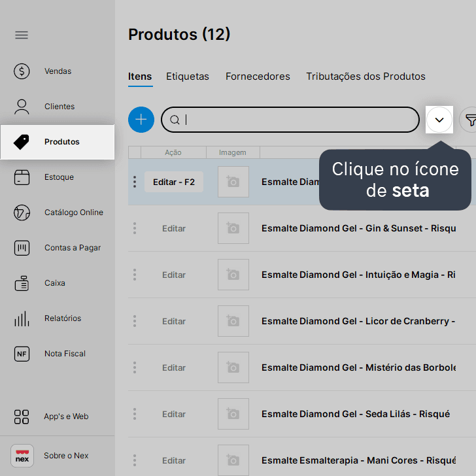Select Esmalte Diamond Gel - Mistério das Borboletas
The image size is (476, 476).
(358, 367)
